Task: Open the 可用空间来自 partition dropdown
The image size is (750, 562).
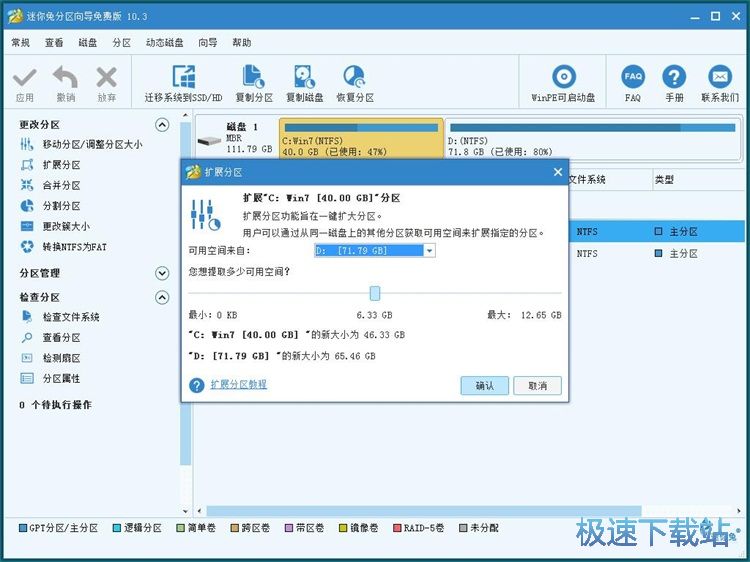Action: point(429,251)
